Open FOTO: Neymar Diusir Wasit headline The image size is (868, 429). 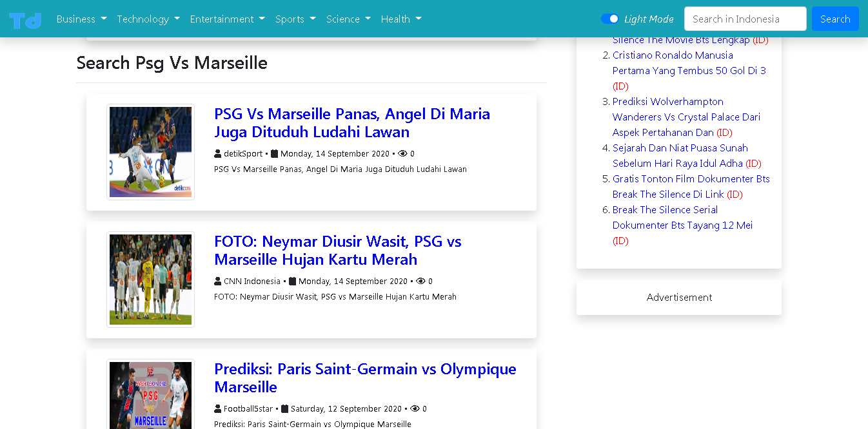tap(338, 251)
